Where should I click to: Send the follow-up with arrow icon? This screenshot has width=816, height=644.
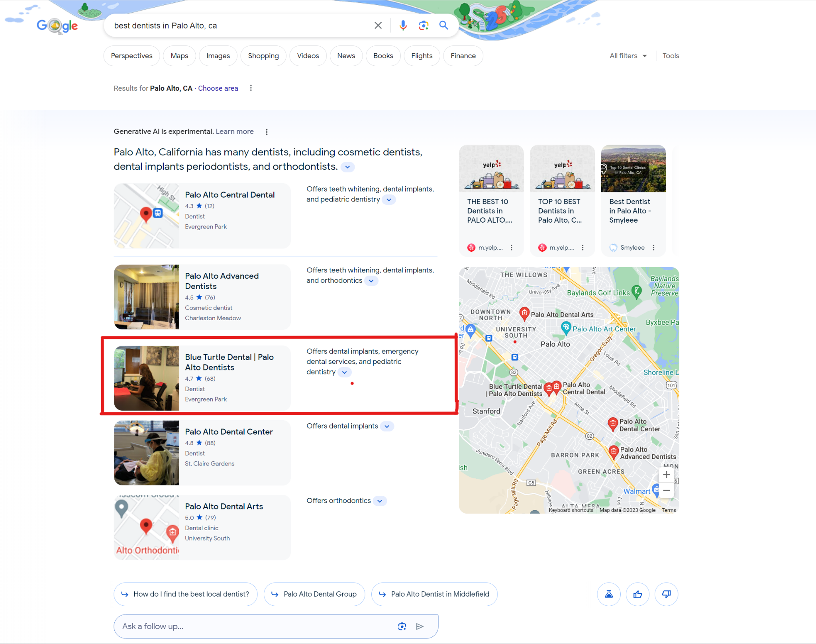tap(420, 626)
